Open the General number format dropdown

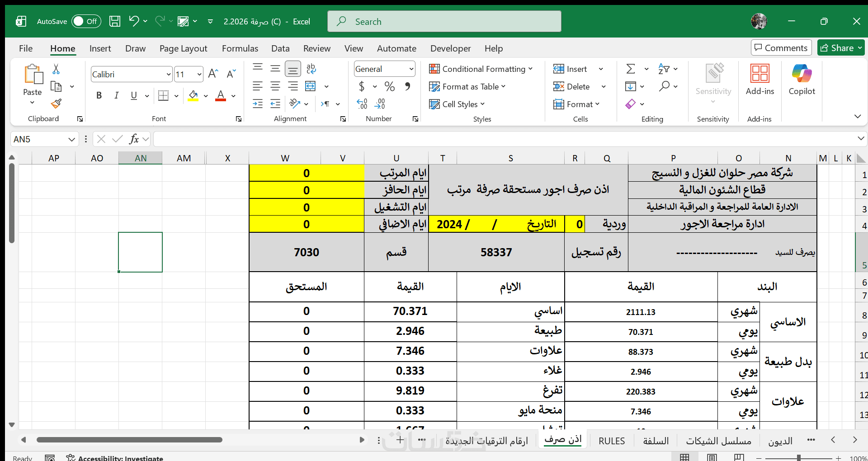tap(411, 69)
